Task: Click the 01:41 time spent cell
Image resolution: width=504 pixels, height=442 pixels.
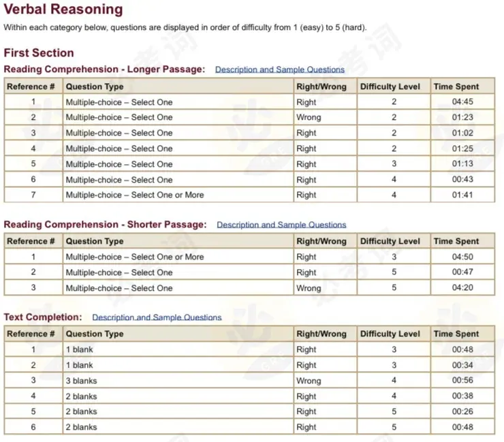Action: (462, 195)
